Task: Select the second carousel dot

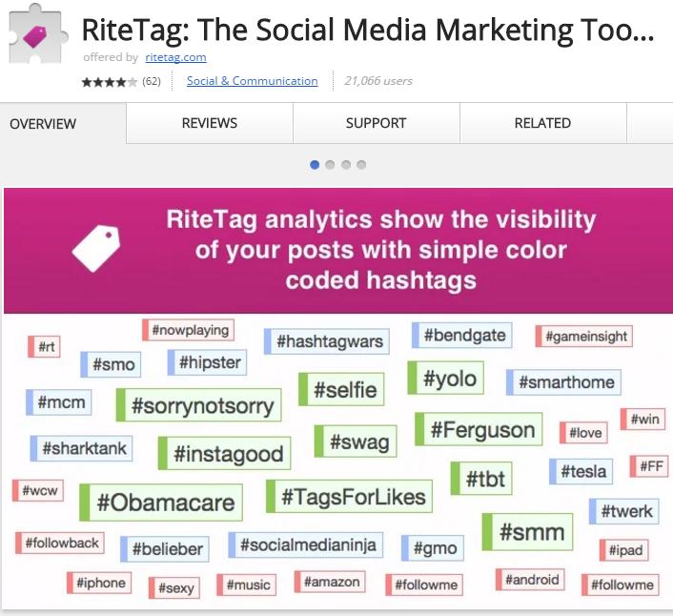Action: (x=330, y=165)
